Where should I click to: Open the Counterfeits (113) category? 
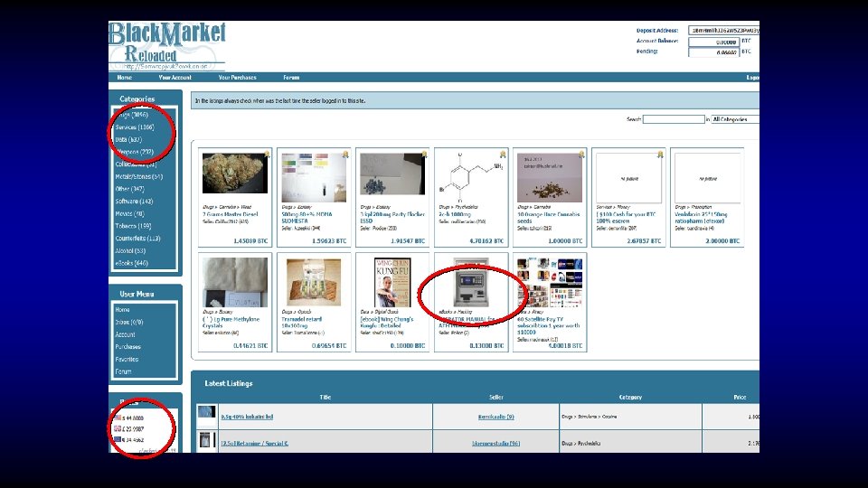pos(137,239)
